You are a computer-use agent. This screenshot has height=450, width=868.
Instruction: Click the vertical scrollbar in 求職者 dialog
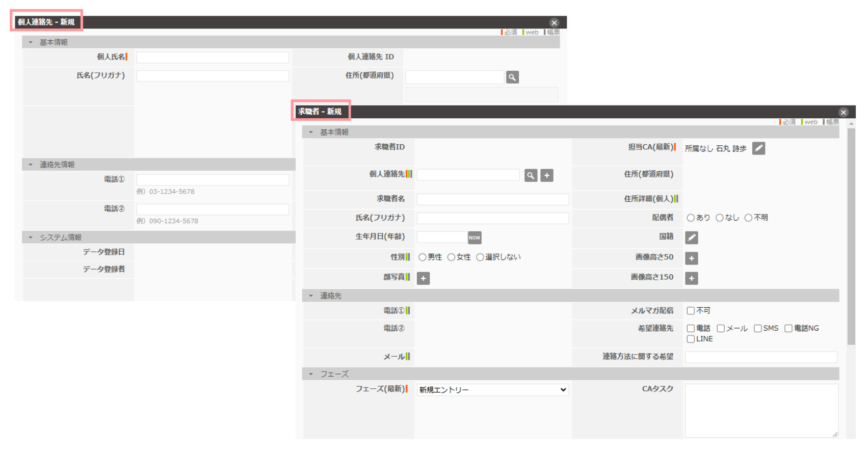851,234
